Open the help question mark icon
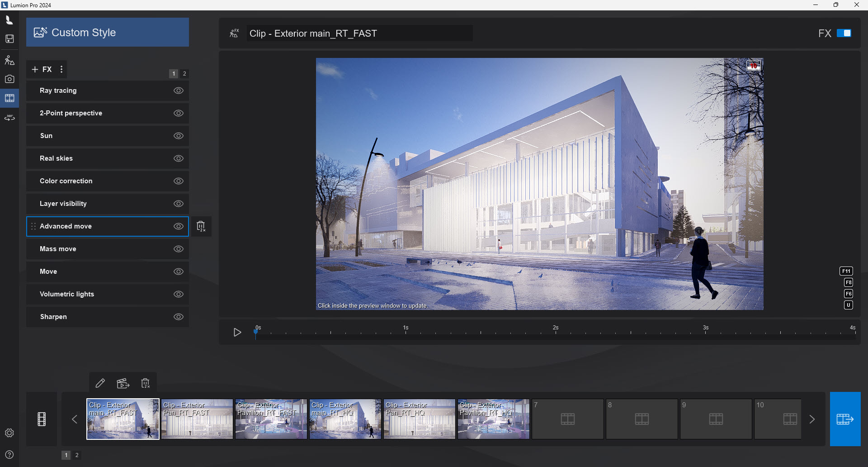Viewport: 868px width, 467px height. pos(9,455)
